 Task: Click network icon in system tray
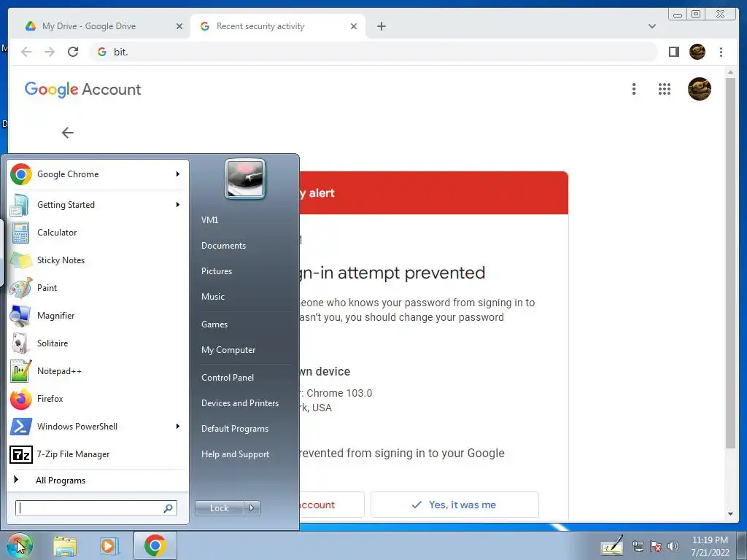[x=638, y=546]
